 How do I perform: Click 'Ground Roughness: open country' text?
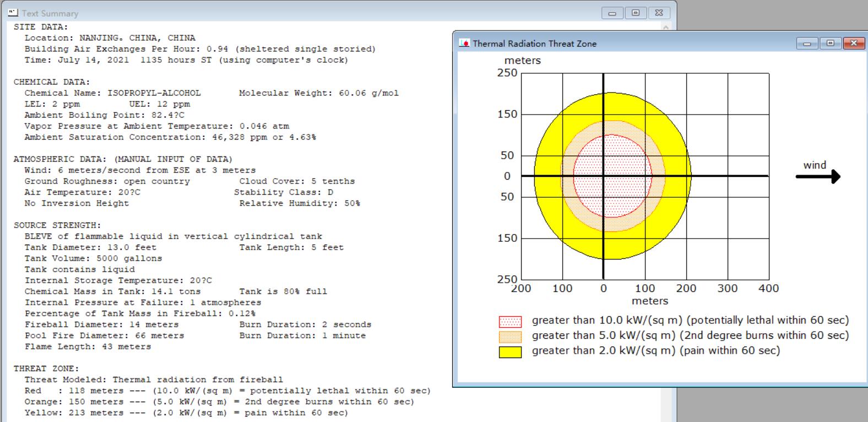click(107, 181)
